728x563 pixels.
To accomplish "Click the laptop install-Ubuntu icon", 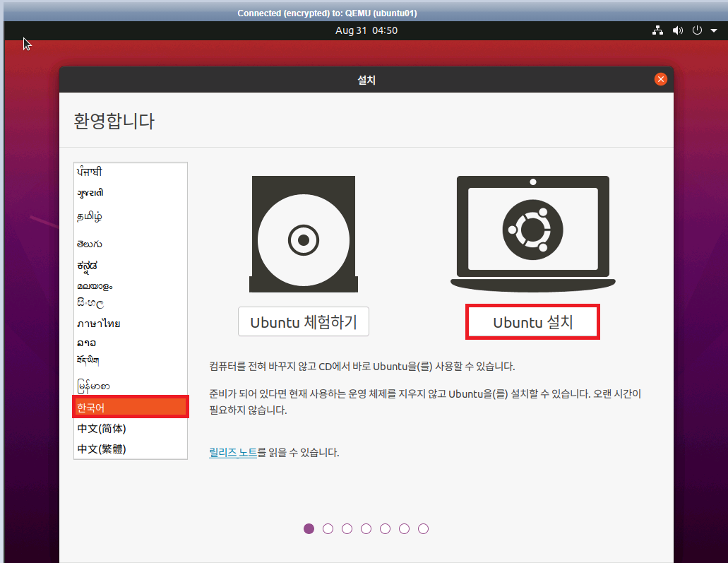I will 532,234.
